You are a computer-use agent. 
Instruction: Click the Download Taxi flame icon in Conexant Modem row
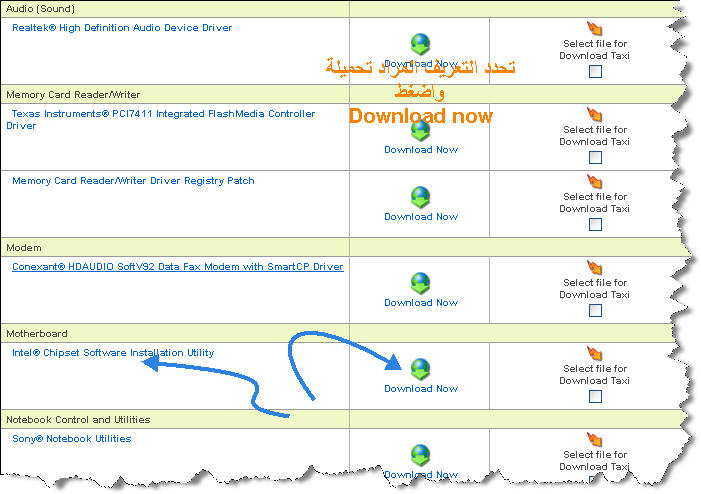click(595, 267)
